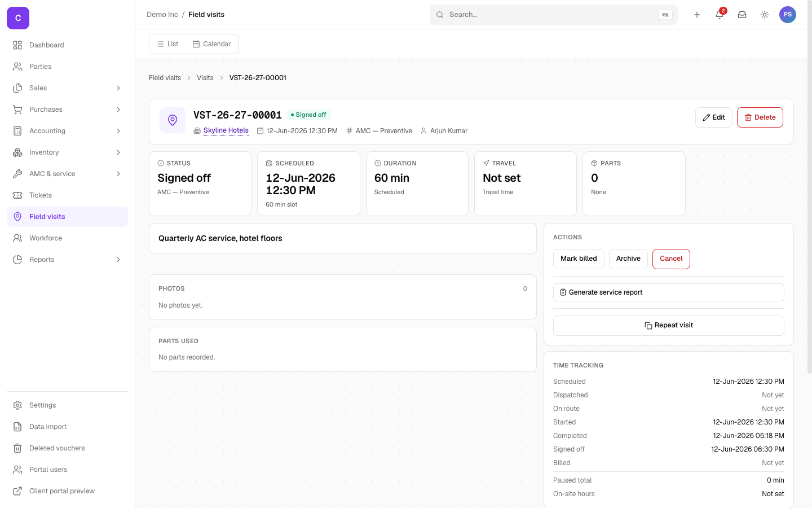
Task: Click the Reports pie chart icon
Action: point(17,260)
